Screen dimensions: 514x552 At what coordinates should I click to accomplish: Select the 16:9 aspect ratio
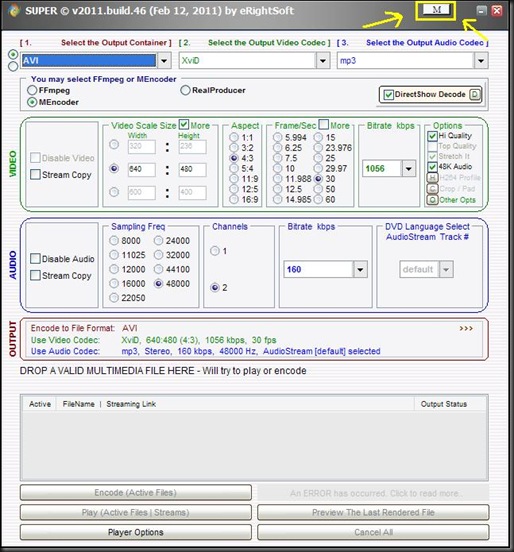pos(234,200)
